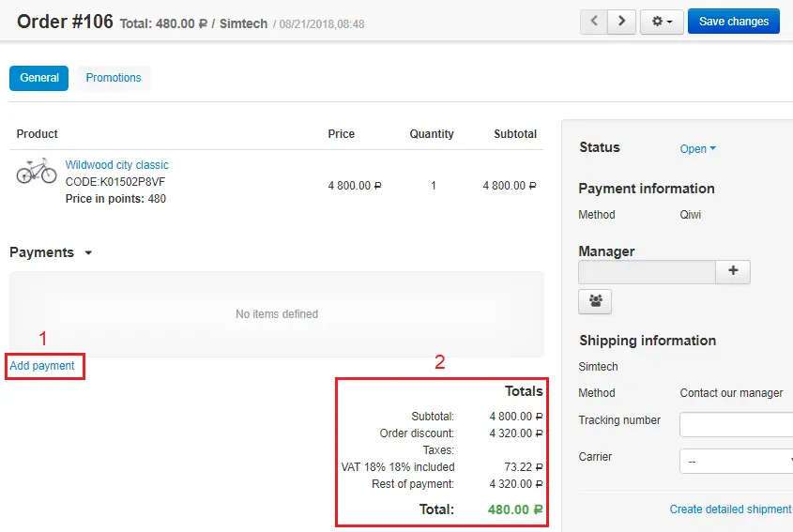Click the Quantity column header
Screen dimensions: 793x532
[x=432, y=134]
